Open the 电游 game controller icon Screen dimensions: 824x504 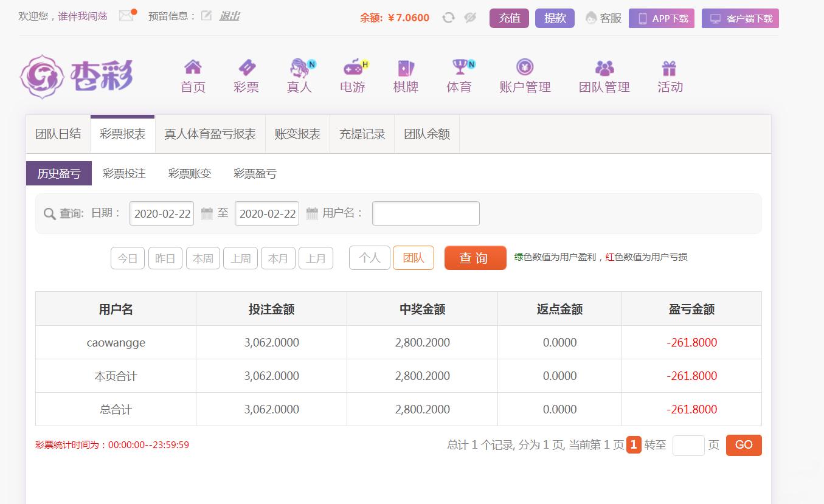pyautogui.click(x=353, y=67)
